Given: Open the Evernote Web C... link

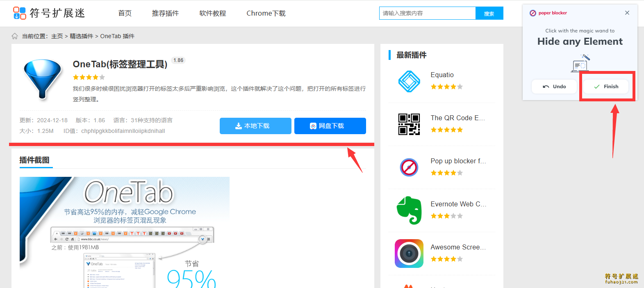Looking at the screenshot, I should (458, 204).
